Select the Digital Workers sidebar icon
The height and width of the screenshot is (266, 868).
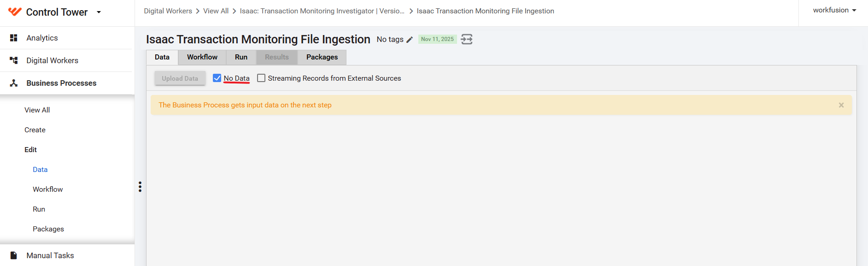click(14, 60)
